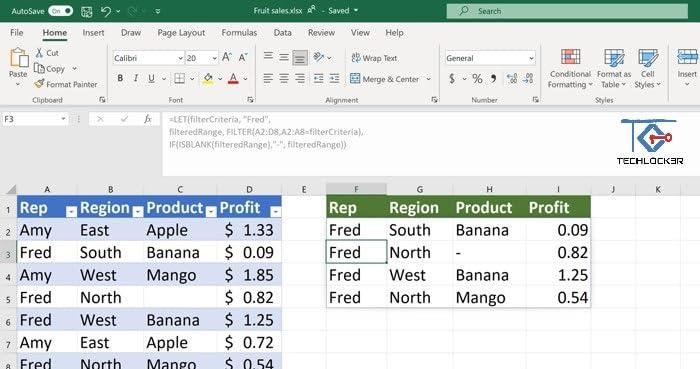Click the Increase Decimal icon
This screenshot has height=369, width=700.
(512, 79)
